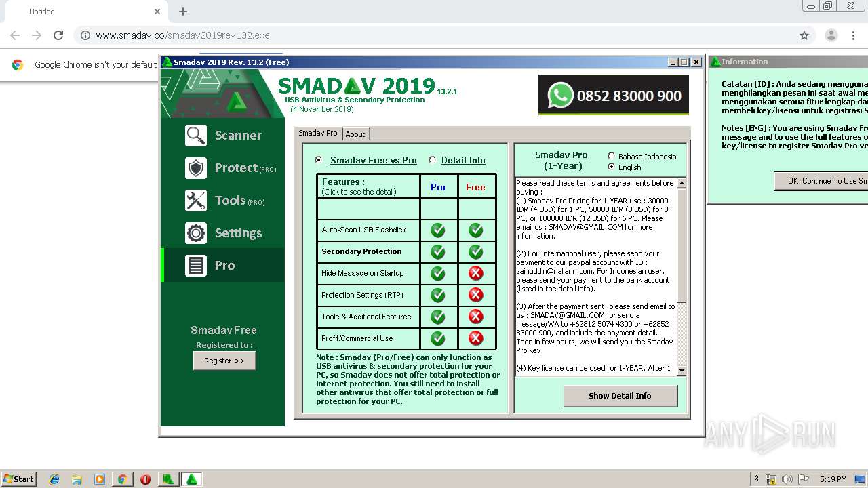This screenshot has height=488, width=868.
Task: Click the Auto-Scan USB Flashdisk feature
Action: (368, 230)
